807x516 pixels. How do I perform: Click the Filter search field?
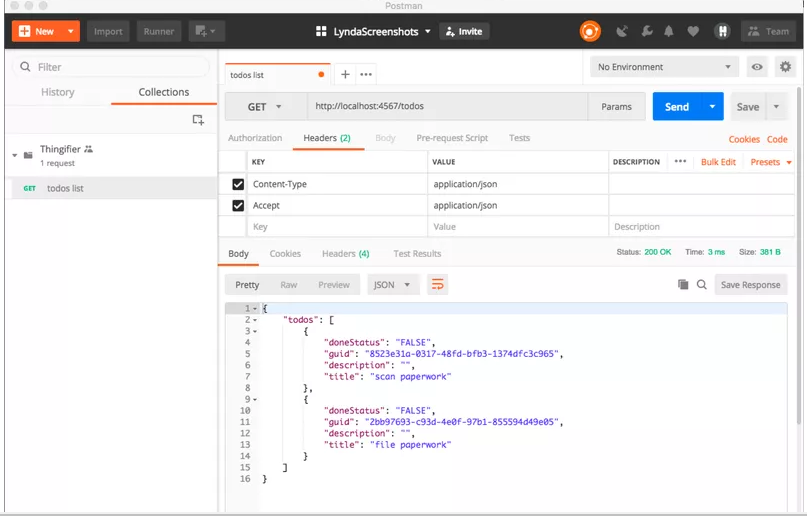pyautogui.click(x=111, y=67)
